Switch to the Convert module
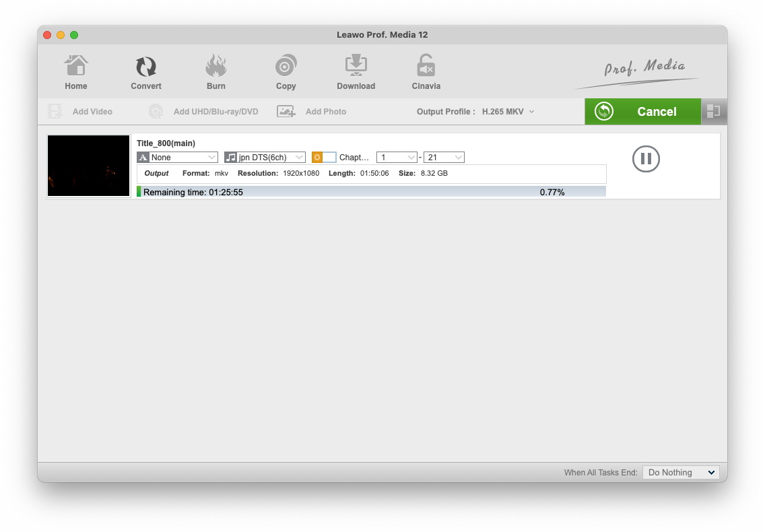The image size is (765, 532). pyautogui.click(x=146, y=72)
